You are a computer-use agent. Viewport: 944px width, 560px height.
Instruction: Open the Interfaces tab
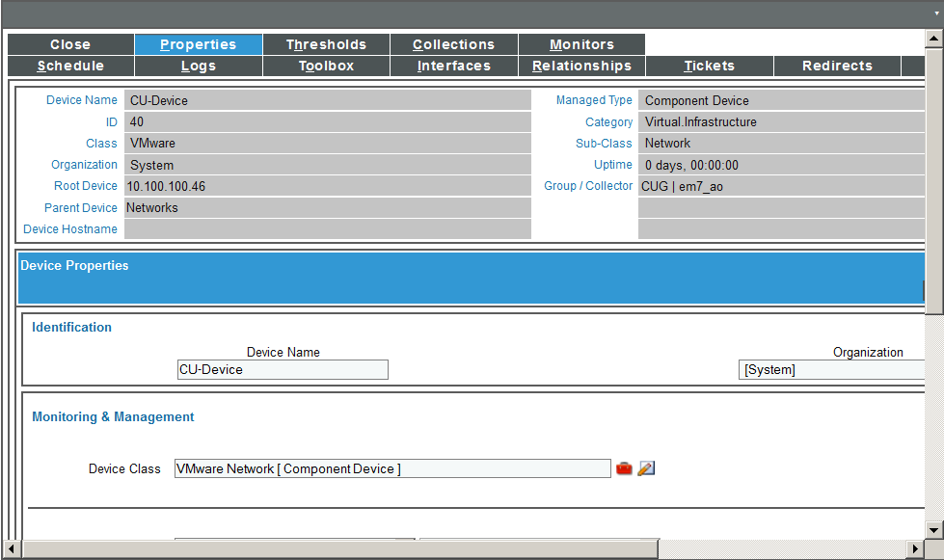pyautogui.click(x=453, y=66)
